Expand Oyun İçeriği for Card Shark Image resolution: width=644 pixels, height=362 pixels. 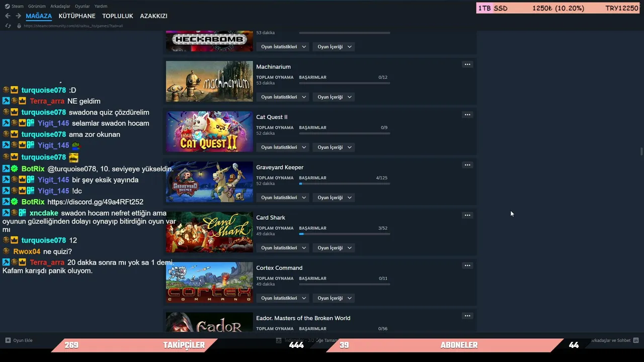click(334, 248)
